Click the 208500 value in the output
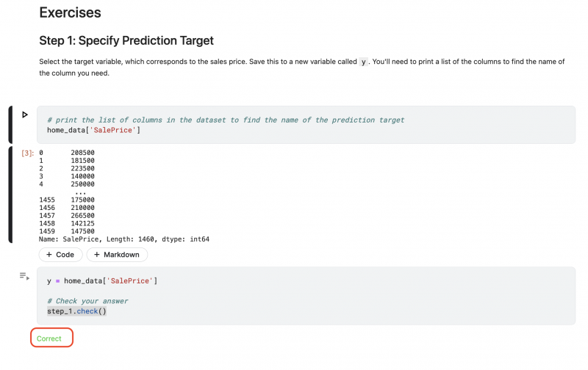The image size is (588, 370). (x=82, y=153)
